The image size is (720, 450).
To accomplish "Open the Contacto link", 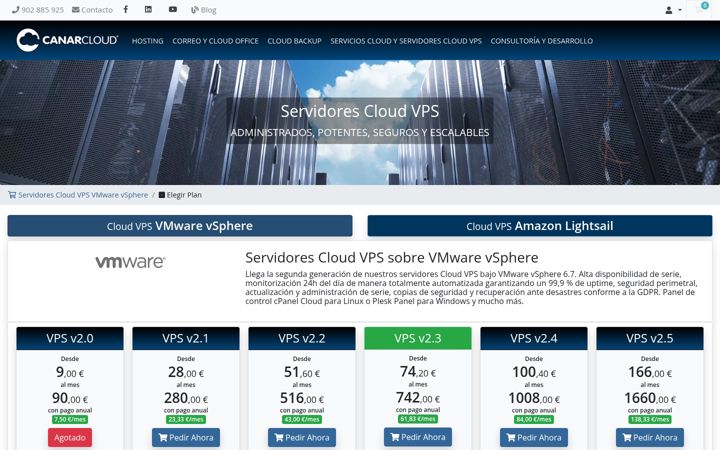I will click(92, 10).
